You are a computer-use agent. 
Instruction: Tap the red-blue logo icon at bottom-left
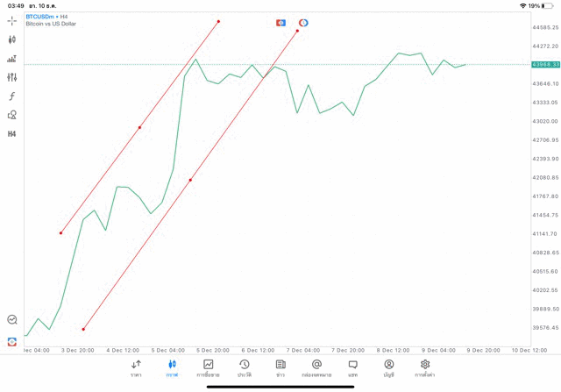click(12, 341)
